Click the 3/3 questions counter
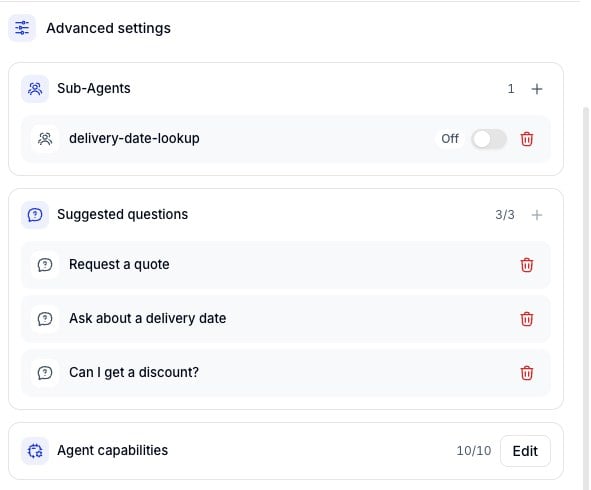 [x=505, y=215]
